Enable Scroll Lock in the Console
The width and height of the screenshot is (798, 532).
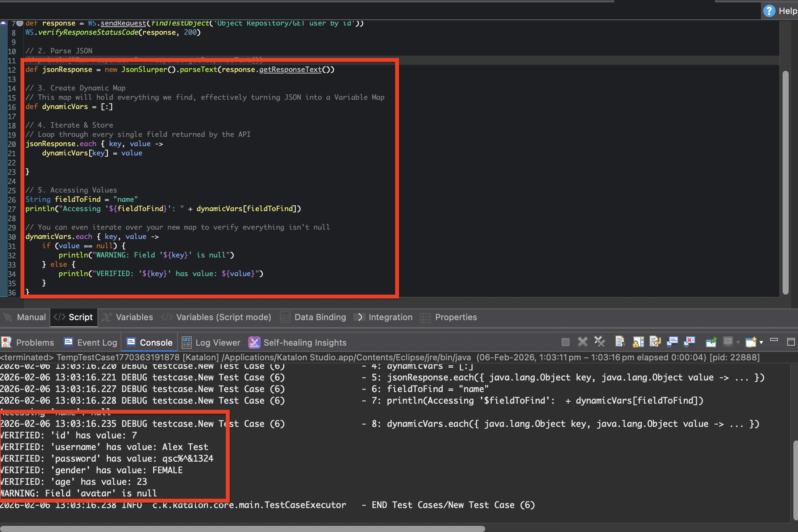tap(638, 342)
